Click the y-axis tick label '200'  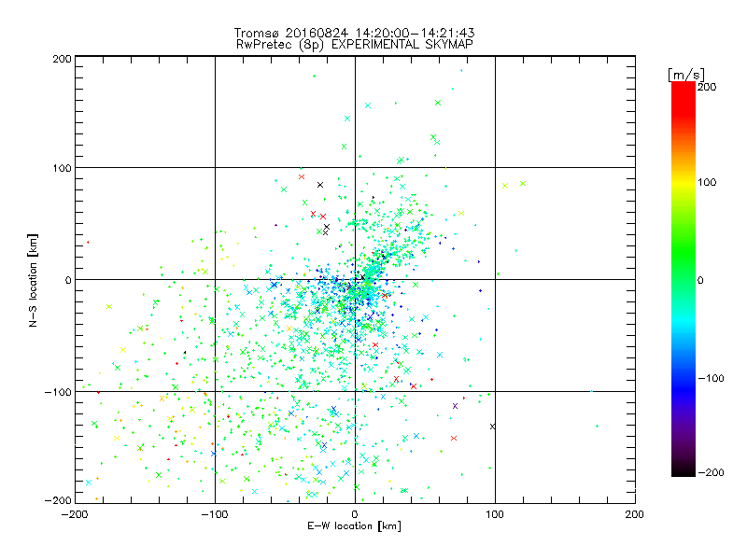(62, 59)
